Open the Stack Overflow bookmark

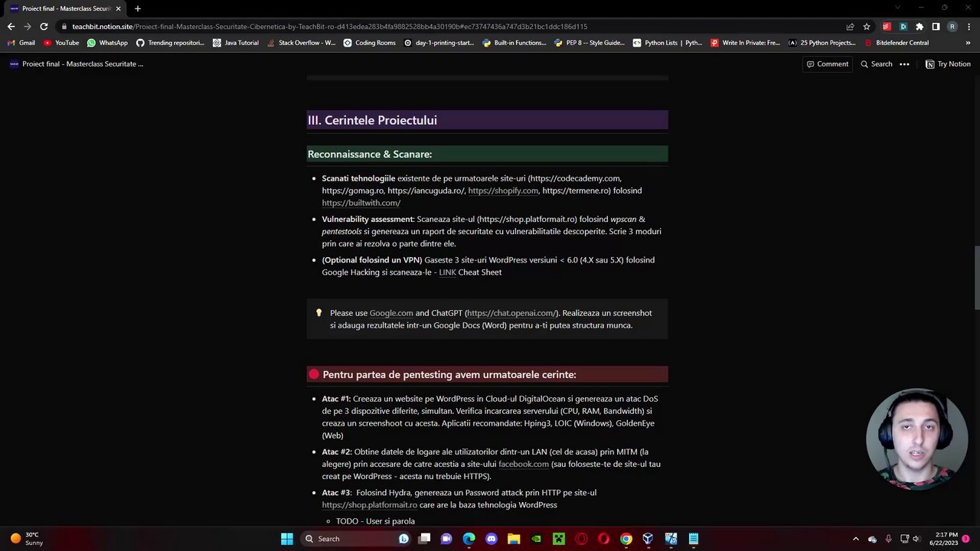coord(301,43)
